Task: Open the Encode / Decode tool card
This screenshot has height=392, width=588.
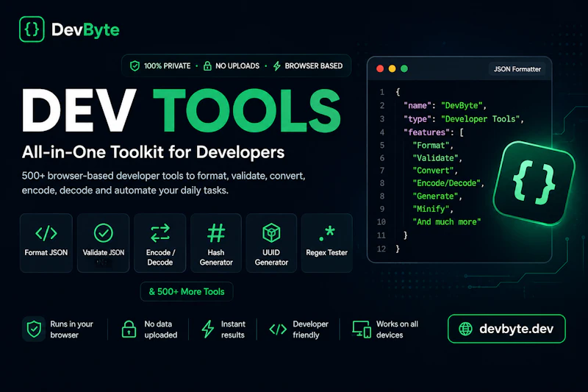Action: click(160, 243)
